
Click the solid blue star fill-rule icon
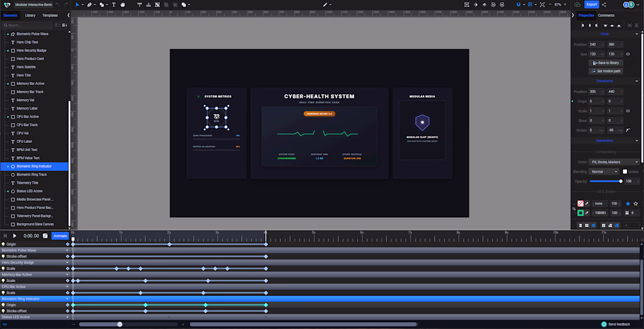[628, 203]
